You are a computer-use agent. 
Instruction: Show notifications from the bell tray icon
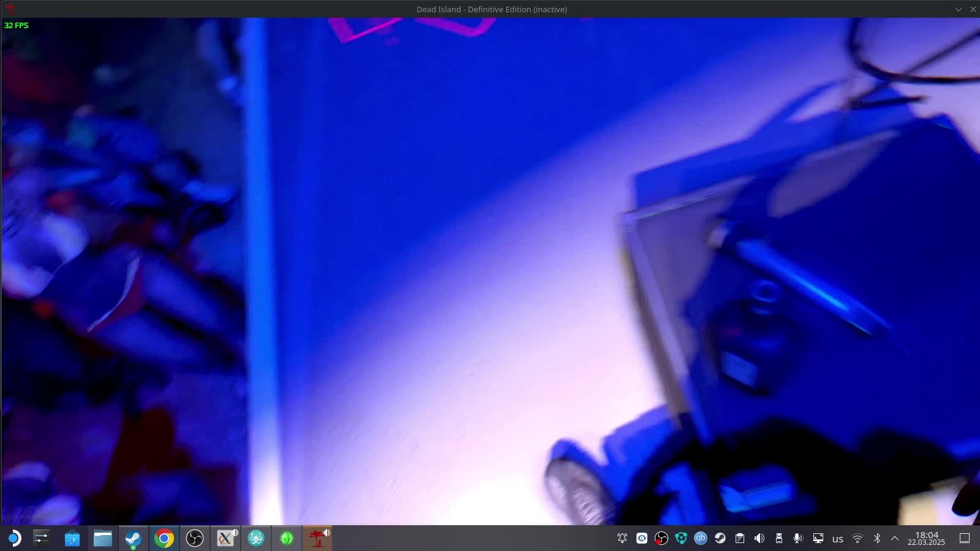point(622,539)
